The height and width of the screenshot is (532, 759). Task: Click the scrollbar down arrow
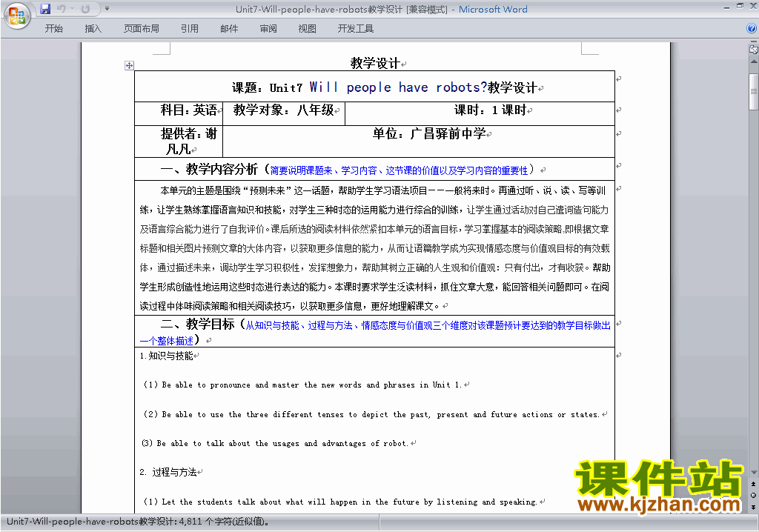pyautogui.click(x=754, y=473)
